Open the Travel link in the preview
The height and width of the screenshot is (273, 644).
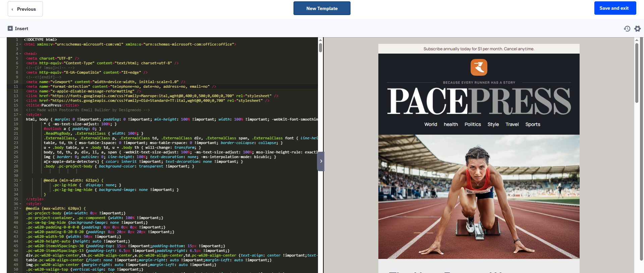click(x=512, y=124)
